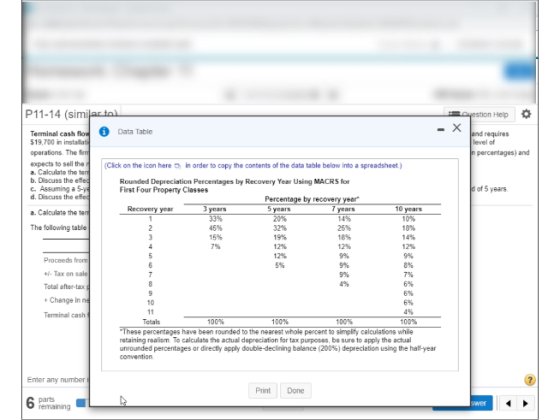Click the 'P11-14 (similar to)' problem title
The width and height of the screenshot is (560, 420).
(x=71, y=114)
